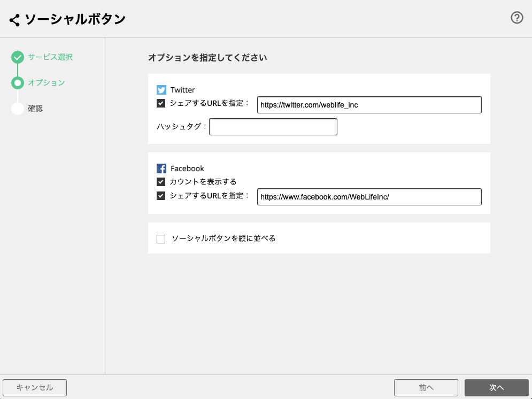Click the オプション step circle icon
Screen dimensions: 532x399
click(18, 83)
